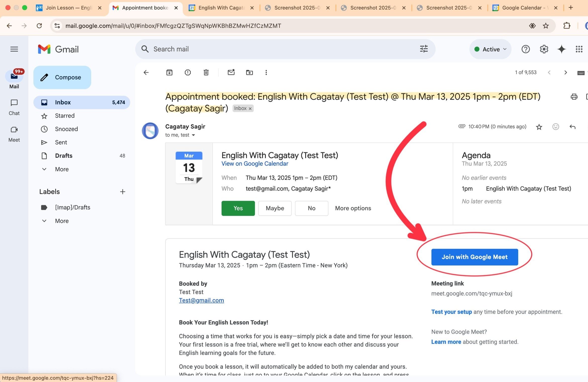
Task: Open the Gmail main menu hamburger
Action: 14,49
